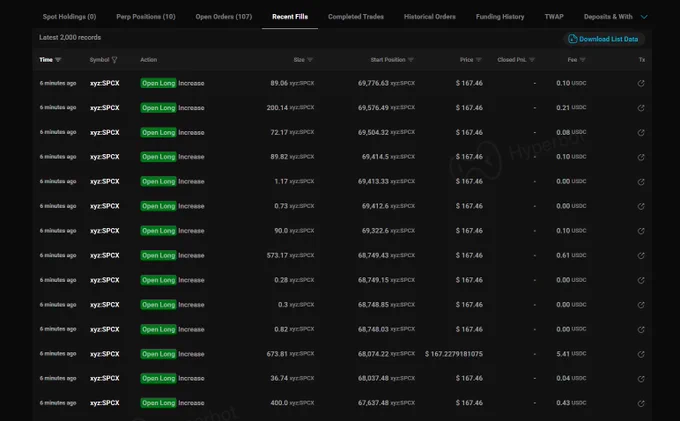
Task: Click xyz:SPCX symbol in the 89.06 size row
Action: point(105,83)
